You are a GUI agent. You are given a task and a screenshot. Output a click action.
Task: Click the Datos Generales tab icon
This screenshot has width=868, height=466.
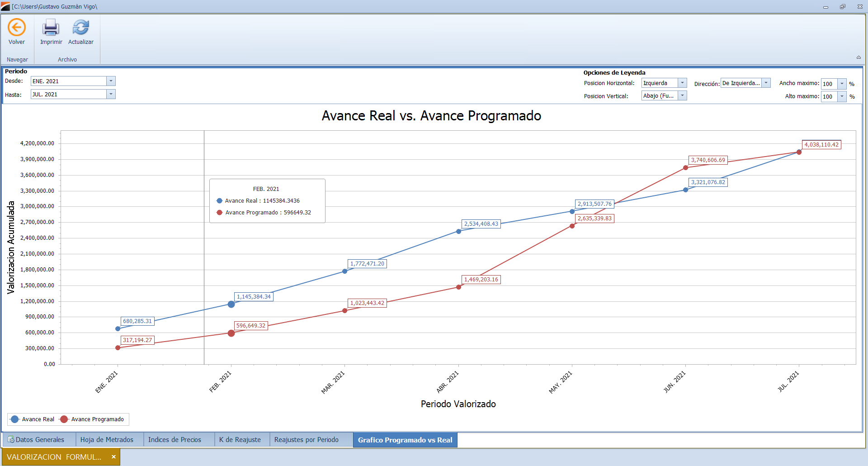coord(11,440)
